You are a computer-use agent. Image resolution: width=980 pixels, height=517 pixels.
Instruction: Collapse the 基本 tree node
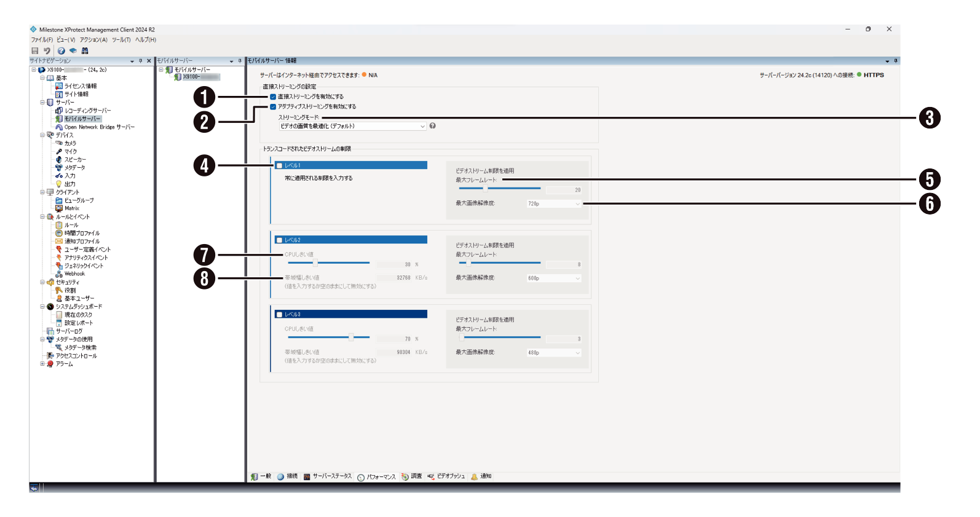click(x=42, y=78)
